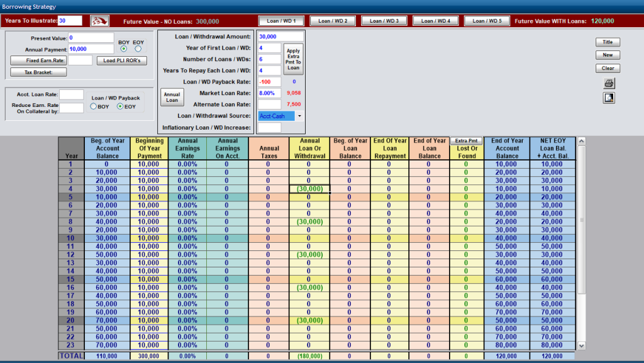The width and height of the screenshot is (644, 363).
Task: Click year 1 Beginning Of Year Payment cell
Action: [148, 164]
